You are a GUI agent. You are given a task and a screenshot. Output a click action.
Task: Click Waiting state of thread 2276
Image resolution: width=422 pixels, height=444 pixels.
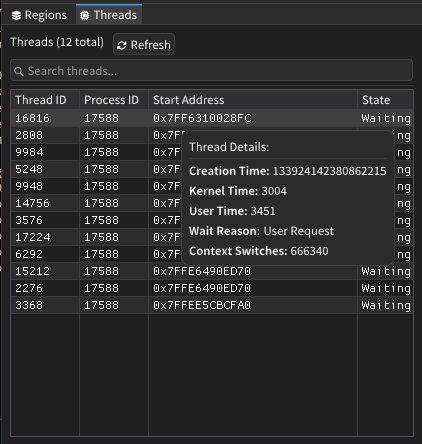click(386, 288)
